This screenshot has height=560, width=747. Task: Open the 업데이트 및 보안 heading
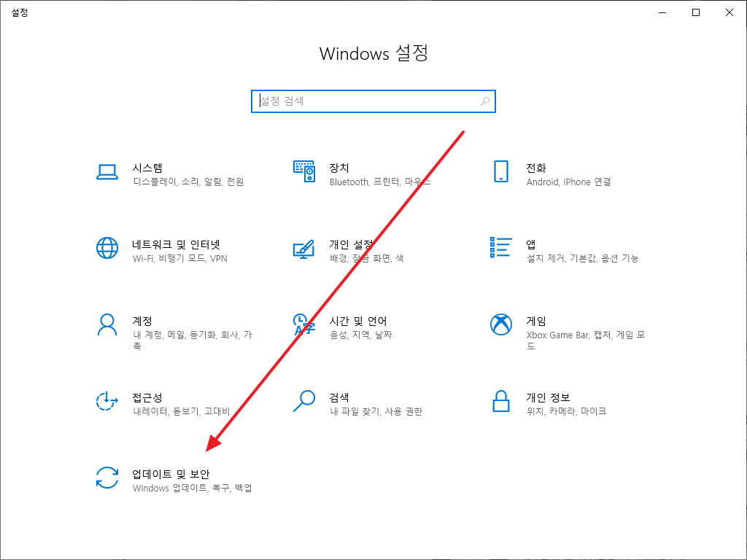[x=171, y=474]
